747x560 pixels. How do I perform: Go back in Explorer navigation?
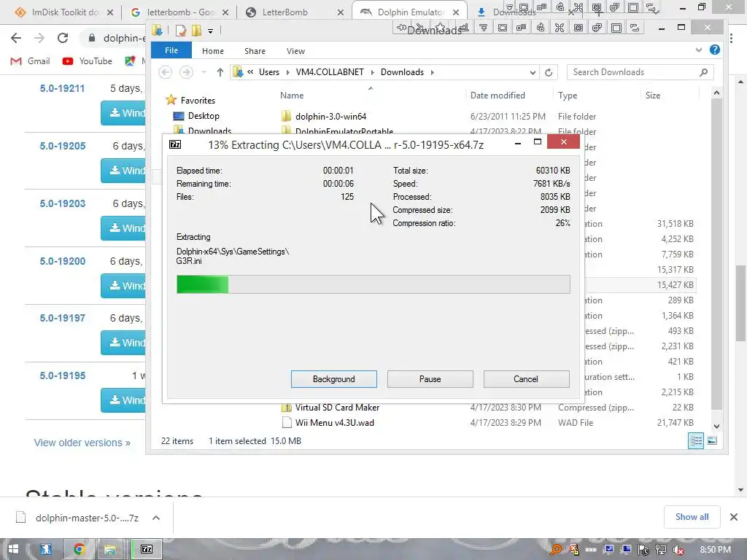[166, 72]
